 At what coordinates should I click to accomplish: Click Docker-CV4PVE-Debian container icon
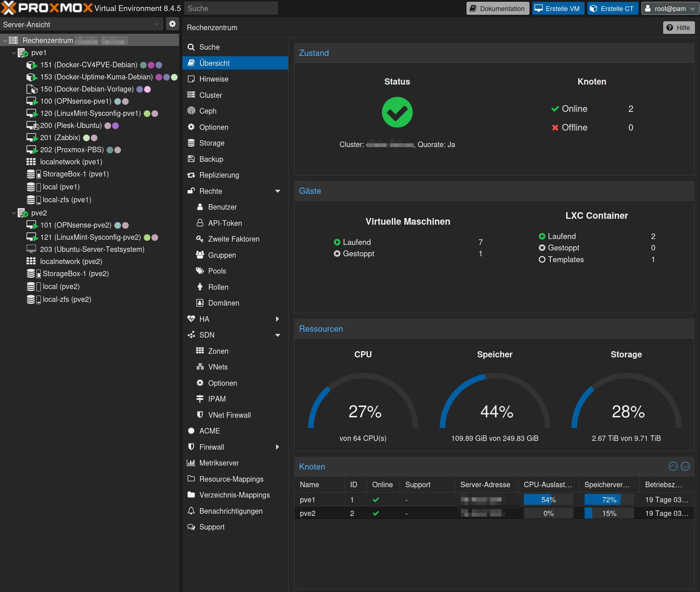pos(32,65)
